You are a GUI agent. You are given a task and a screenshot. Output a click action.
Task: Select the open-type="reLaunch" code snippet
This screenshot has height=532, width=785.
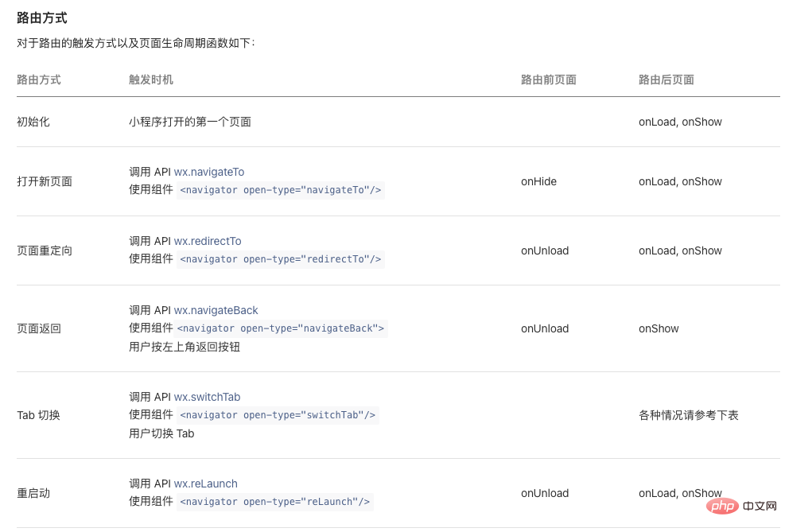(x=274, y=502)
